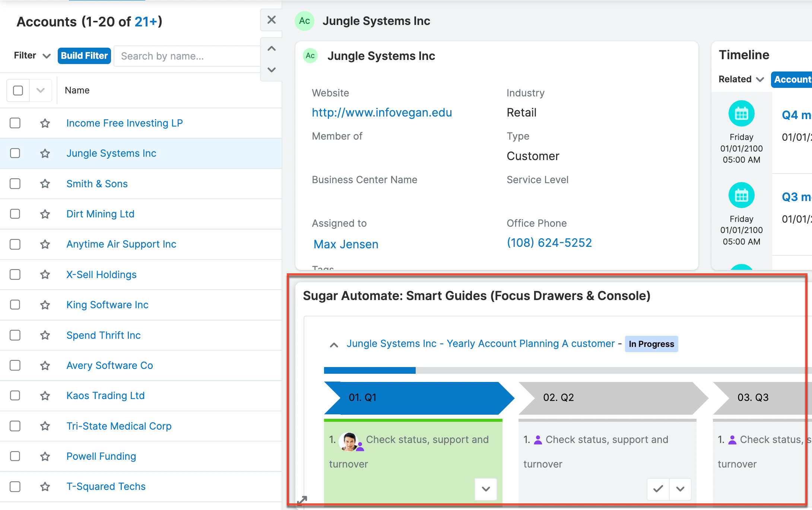Mark Q2 task complete with checkmark button

pos(658,489)
